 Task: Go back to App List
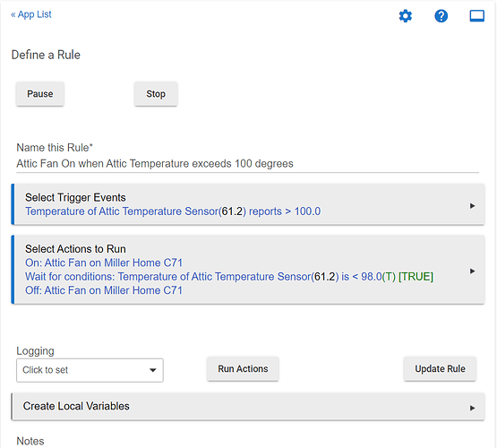[31, 14]
